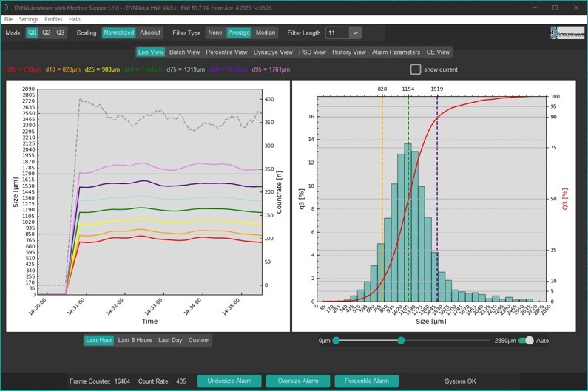Open the Help menu
Viewport: 588px width, 391px height.
coord(74,19)
